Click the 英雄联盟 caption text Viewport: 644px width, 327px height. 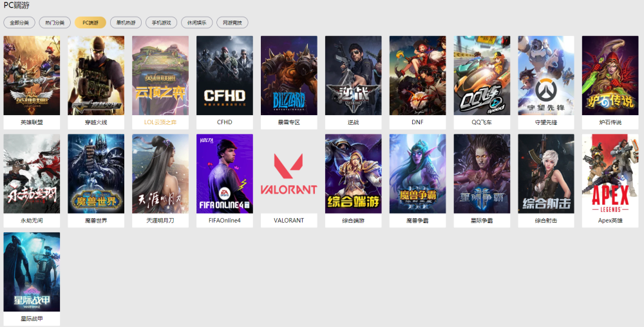[x=32, y=122]
